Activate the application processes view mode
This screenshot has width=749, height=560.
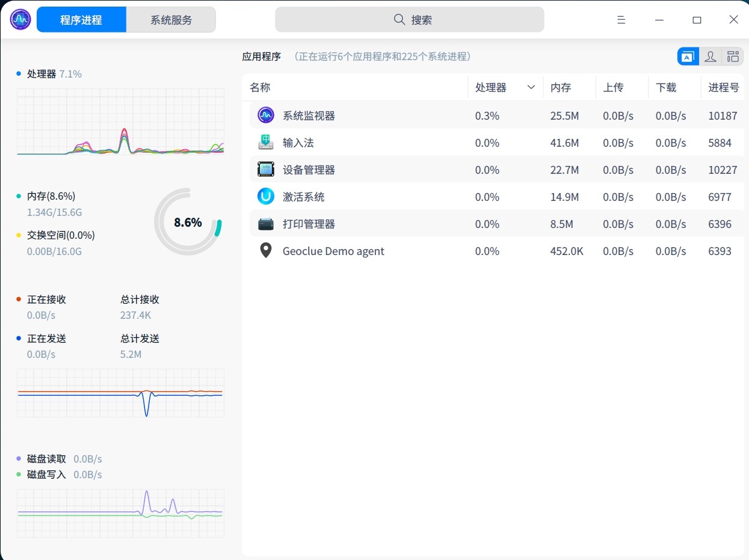tap(688, 56)
